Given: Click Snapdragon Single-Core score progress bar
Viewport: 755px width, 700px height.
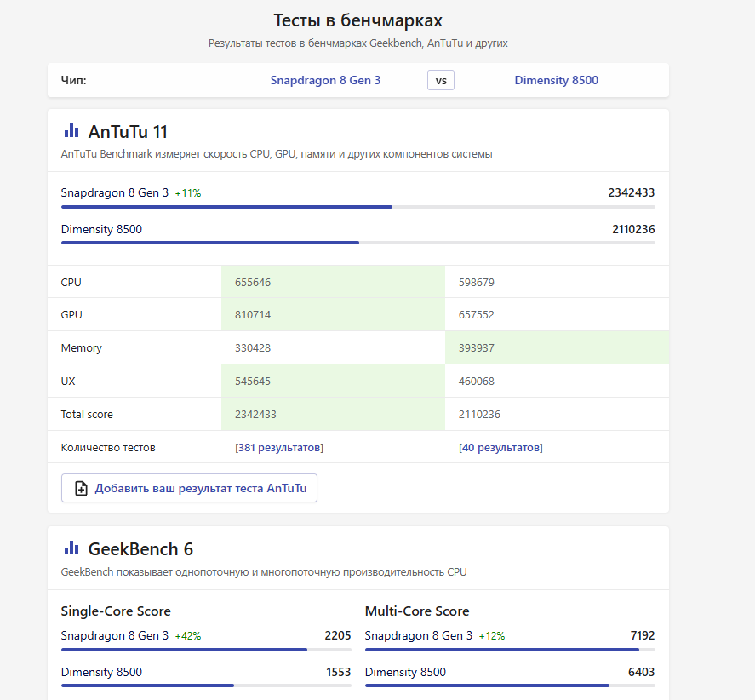Looking at the screenshot, I should point(206,650).
